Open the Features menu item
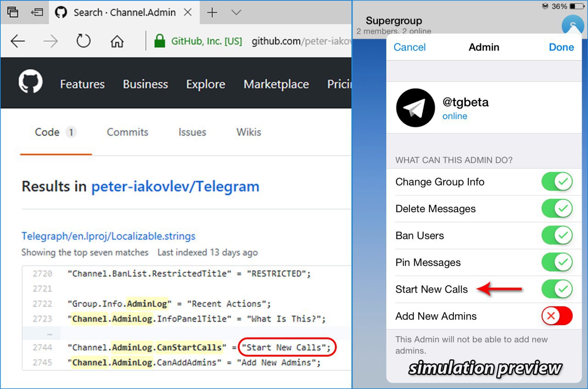 point(82,84)
